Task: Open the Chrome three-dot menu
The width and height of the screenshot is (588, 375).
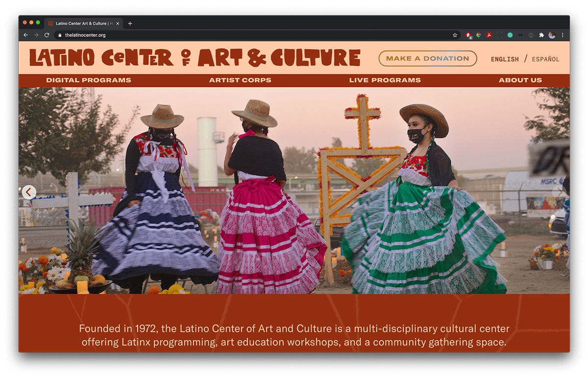Action: click(563, 35)
